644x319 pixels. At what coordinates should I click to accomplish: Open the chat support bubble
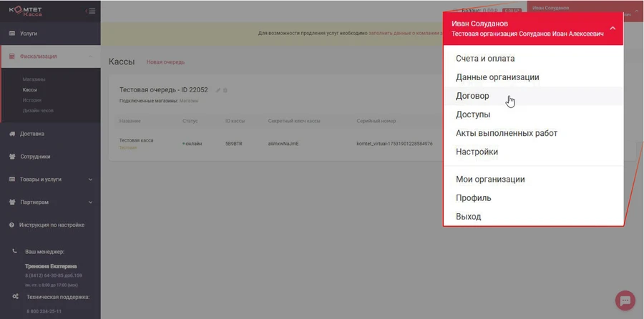click(x=625, y=300)
